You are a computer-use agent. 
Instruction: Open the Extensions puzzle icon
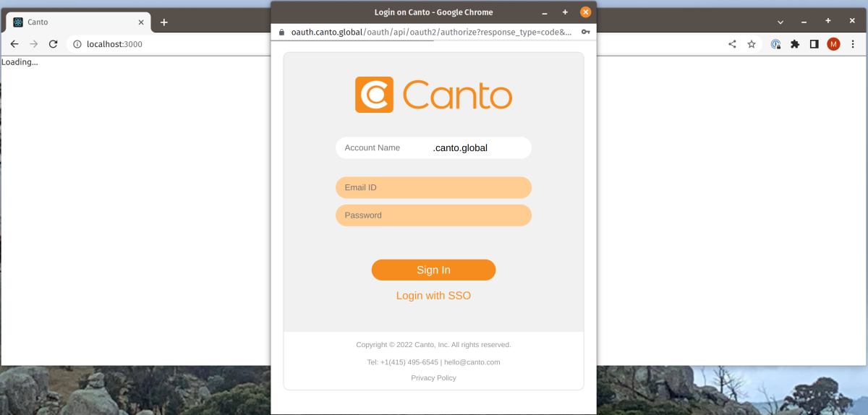795,44
